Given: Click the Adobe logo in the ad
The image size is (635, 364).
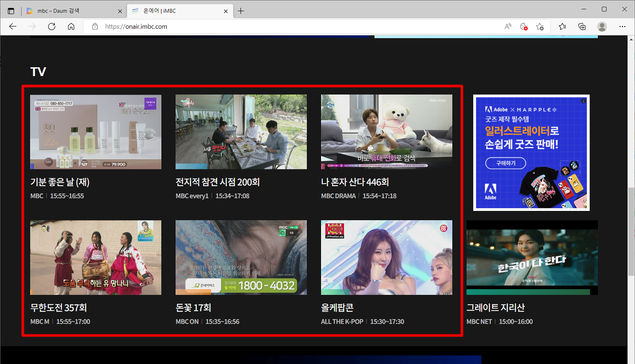Looking at the screenshot, I should [x=490, y=191].
